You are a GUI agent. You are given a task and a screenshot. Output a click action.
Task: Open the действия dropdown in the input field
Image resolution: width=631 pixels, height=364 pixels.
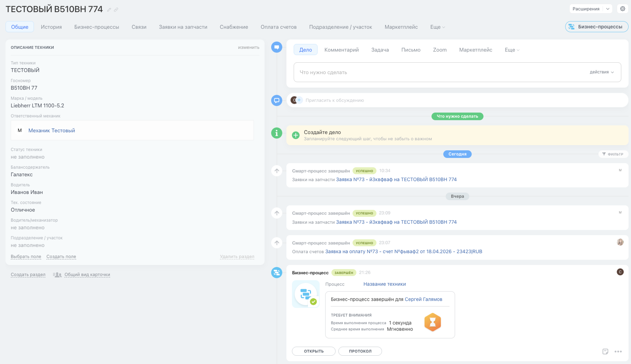point(602,72)
